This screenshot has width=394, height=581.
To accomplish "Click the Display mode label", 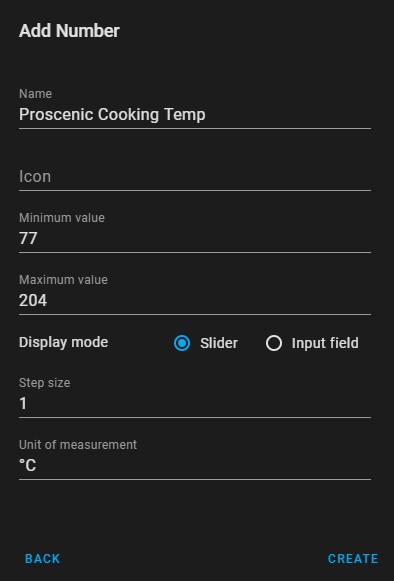I will tap(63, 342).
